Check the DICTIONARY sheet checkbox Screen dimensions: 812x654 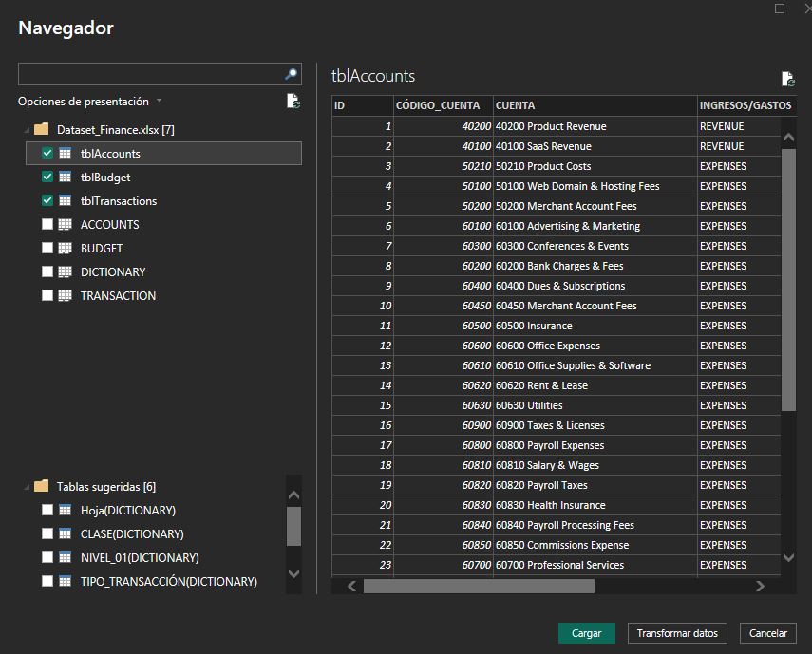tap(47, 272)
